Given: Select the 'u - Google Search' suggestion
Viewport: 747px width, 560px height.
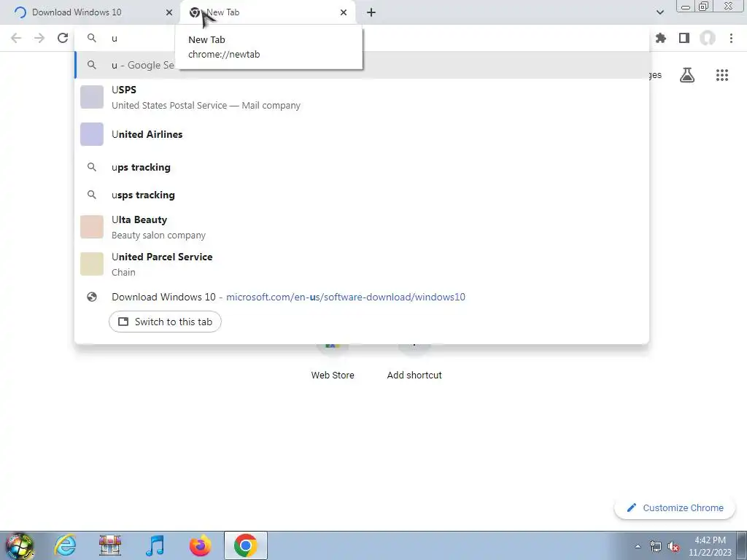Looking at the screenshot, I should click(362, 65).
